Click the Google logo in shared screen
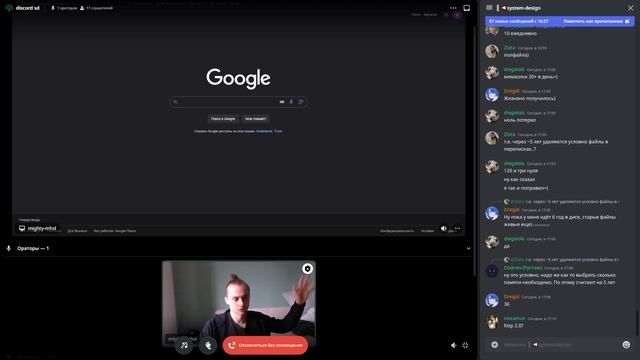The height and width of the screenshot is (360, 640). click(x=238, y=78)
